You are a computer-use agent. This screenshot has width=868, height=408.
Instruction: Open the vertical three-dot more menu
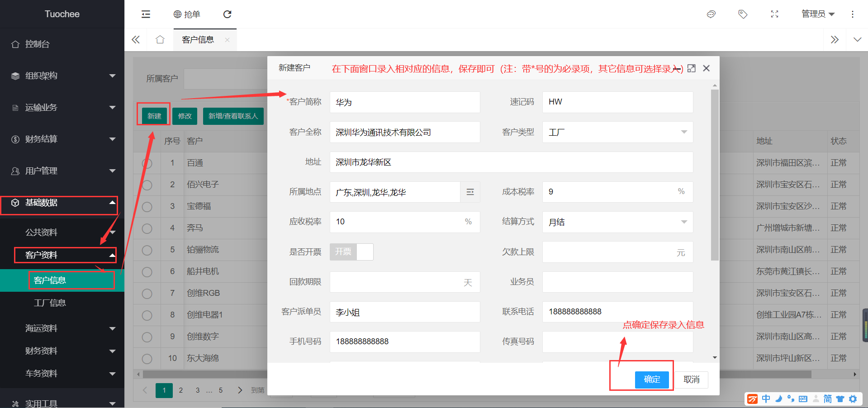pyautogui.click(x=853, y=14)
